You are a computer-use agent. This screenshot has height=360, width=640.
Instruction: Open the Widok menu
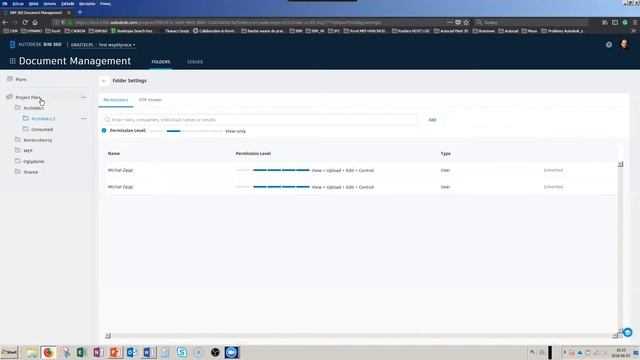pos(33,4)
